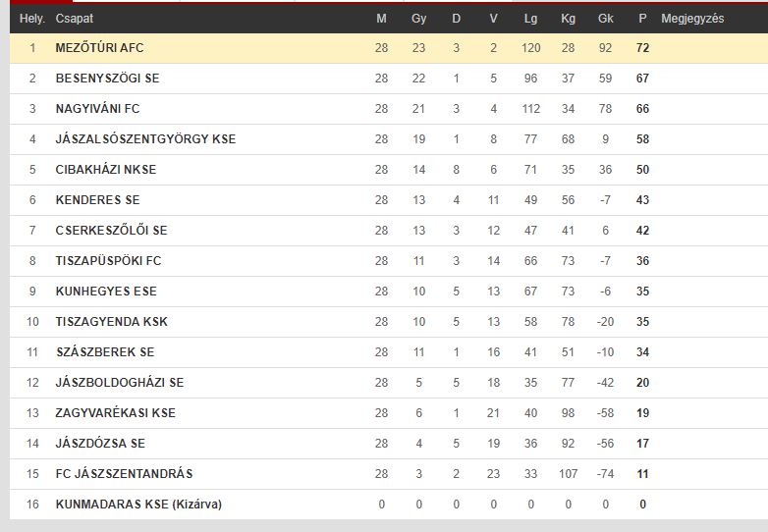Open BESENYSZÖGI SE team page

[x=107, y=79]
